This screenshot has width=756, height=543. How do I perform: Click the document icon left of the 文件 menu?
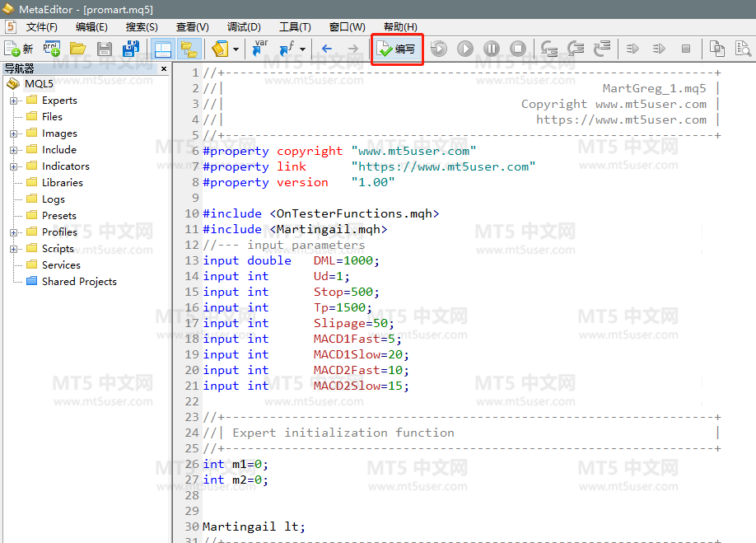point(11,26)
